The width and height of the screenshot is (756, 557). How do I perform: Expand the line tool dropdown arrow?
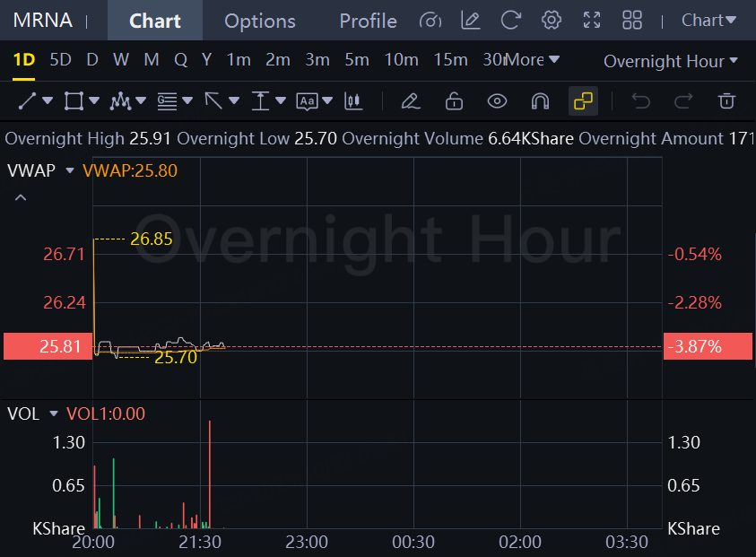coord(48,100)
